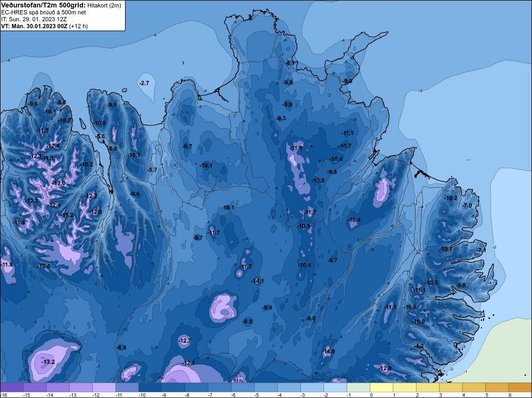Click the initial time "IT: Sun. 29. 01. 2023 12Z"
Image resolution: width=532 pixels, height=398 pixels.
coord(34,19)
